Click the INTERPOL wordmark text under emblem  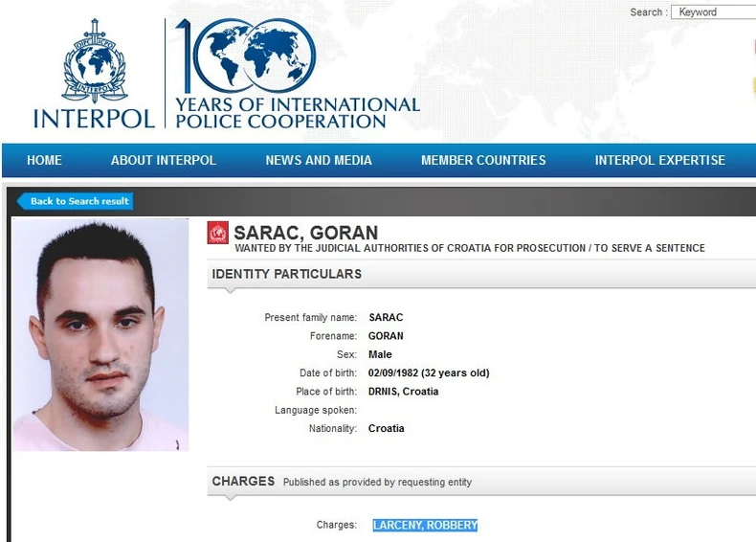click(94, 119)
